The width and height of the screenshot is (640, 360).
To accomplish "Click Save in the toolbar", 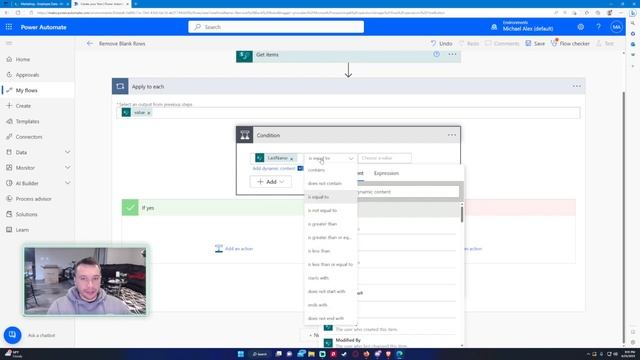I will [x=535, y=43].
